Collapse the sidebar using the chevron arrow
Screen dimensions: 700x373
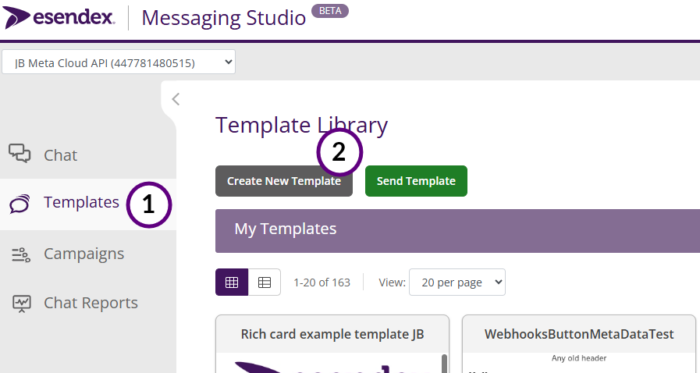tap(176, 99)
